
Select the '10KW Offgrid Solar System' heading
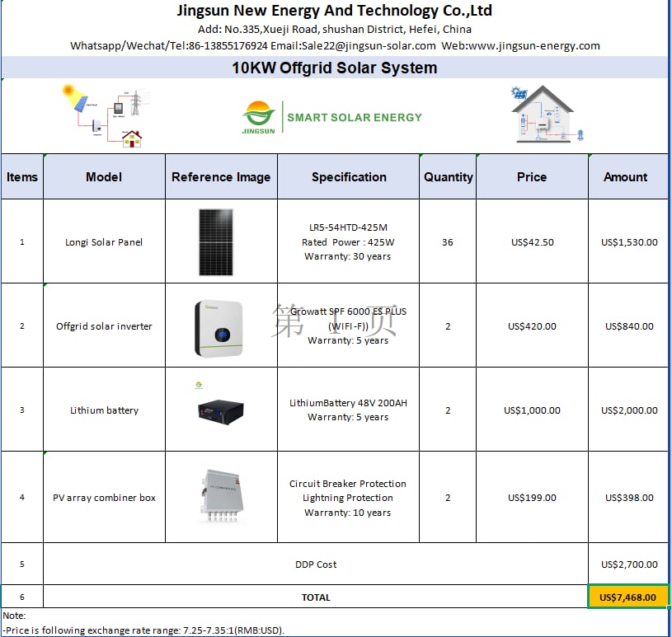coord(334,68)
